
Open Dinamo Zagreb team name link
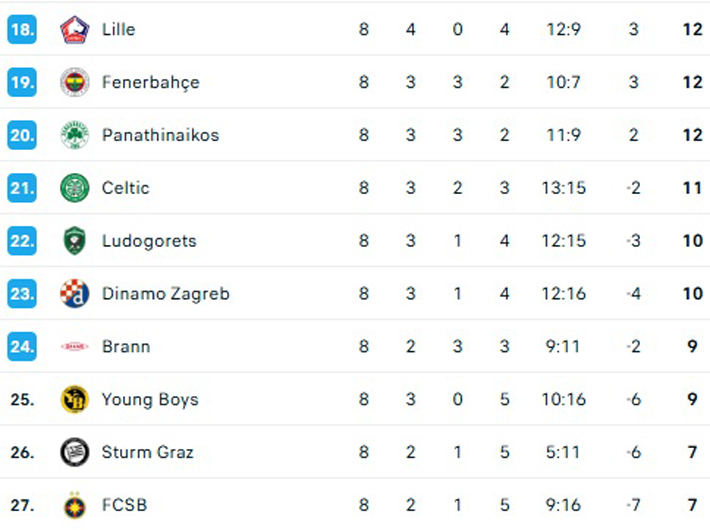pyautogui.click(x=165, y=294)
